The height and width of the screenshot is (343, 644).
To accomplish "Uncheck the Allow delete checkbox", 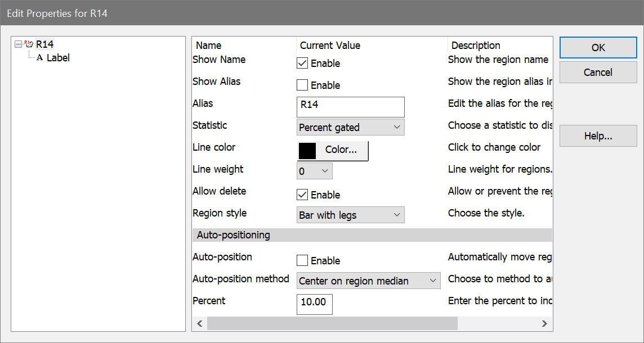I will [302, 195].
